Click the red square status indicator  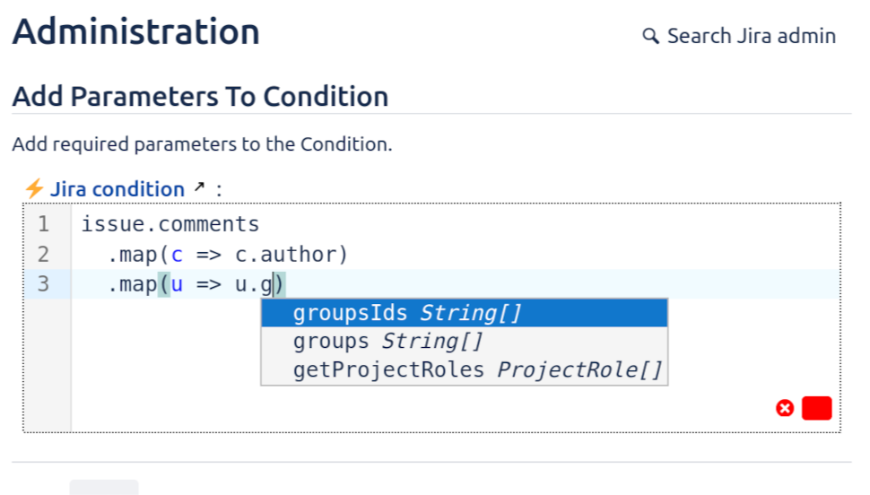point(817,408)
